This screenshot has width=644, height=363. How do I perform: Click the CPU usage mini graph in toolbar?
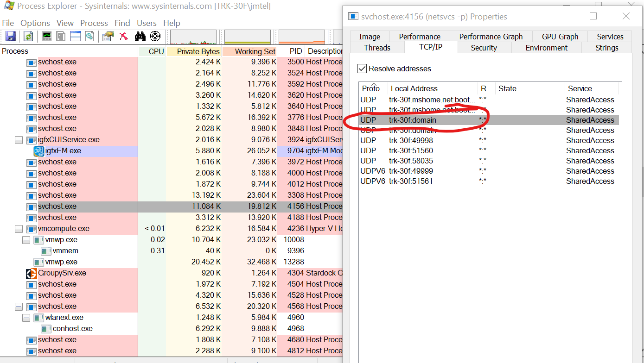pyautogui.click(x=193, y=37)
